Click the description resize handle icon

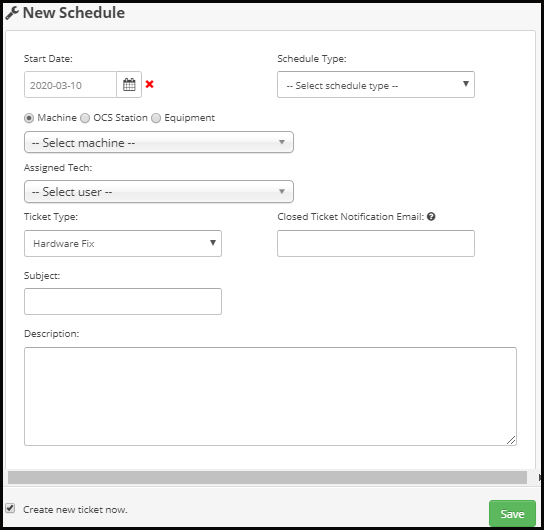tap(511, 440)
